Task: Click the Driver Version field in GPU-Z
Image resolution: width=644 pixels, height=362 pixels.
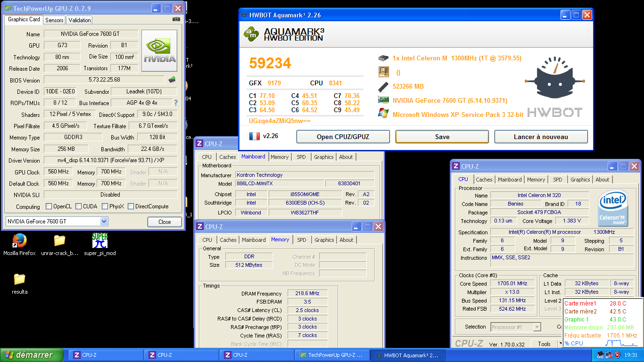Action: 111,160
